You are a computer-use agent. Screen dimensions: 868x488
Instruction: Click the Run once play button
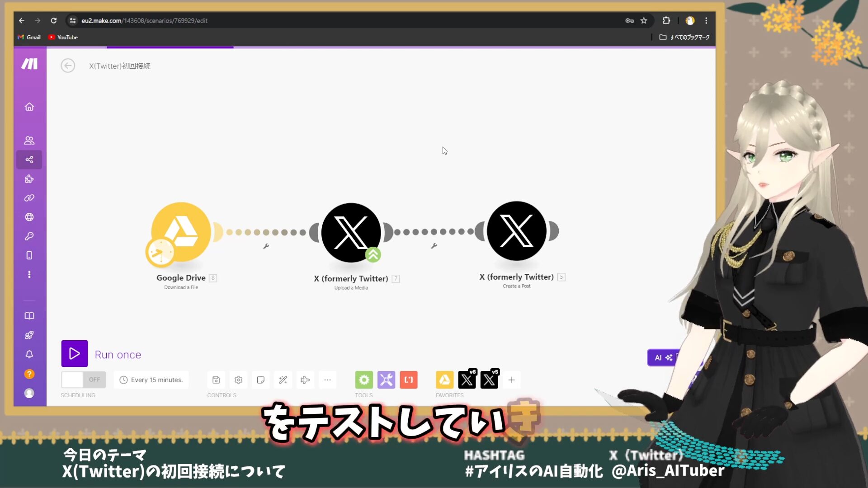tap(75, 354)
